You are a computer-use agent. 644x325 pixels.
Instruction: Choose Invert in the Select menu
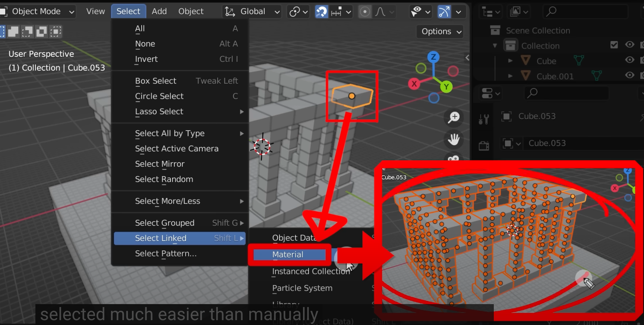[180, 59]
